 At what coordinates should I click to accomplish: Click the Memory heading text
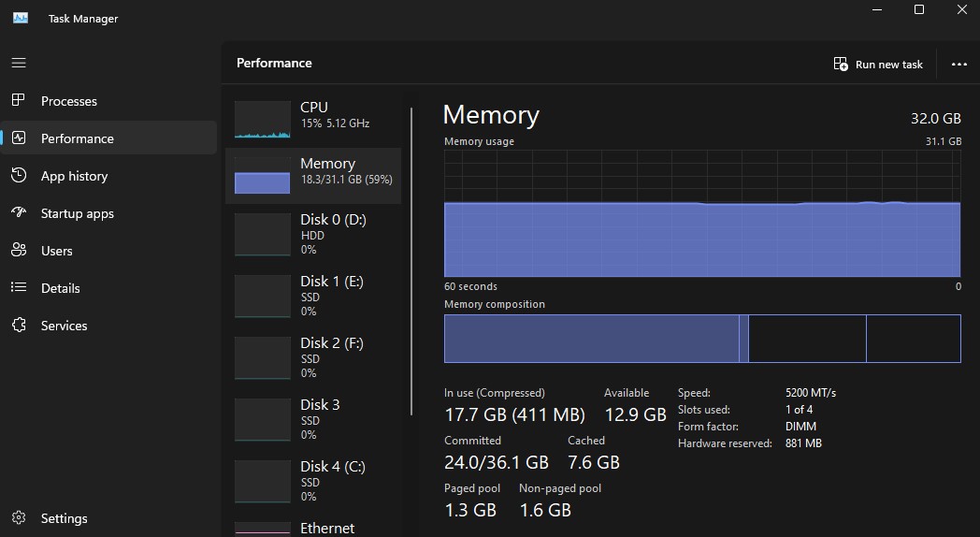click(x=491, y=115)
